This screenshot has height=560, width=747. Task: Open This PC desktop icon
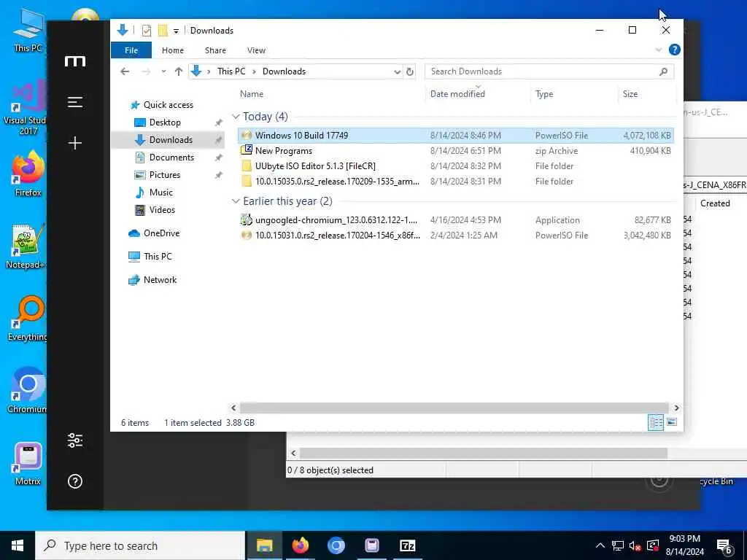coord(28,31)
